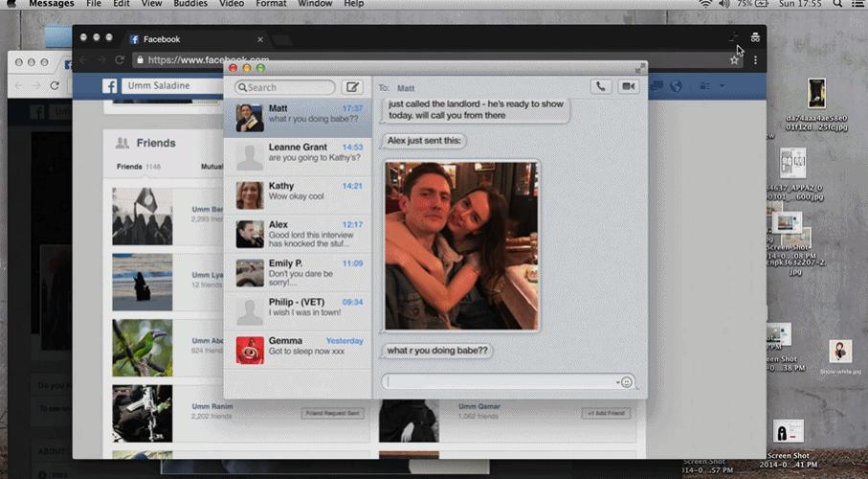
Task: Toggle the Messages window fullscreen arrows
Action: coord(640,68)
